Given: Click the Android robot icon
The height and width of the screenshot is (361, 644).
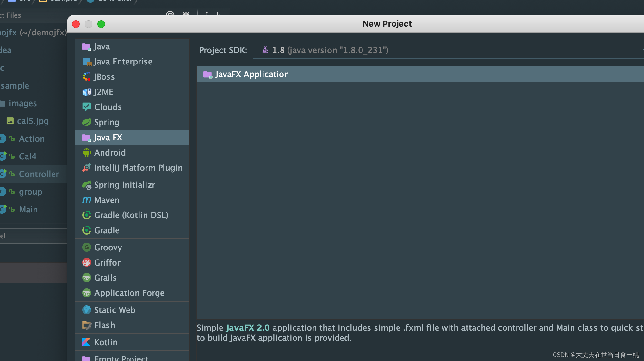Looking at the screenshot, I should click(86, 153).
